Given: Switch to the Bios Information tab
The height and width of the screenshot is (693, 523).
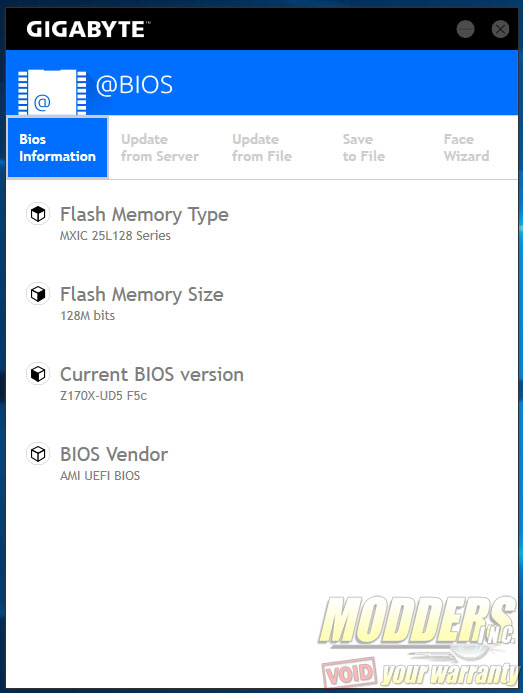Looking at the screenshot, I should tap(57, 147).
